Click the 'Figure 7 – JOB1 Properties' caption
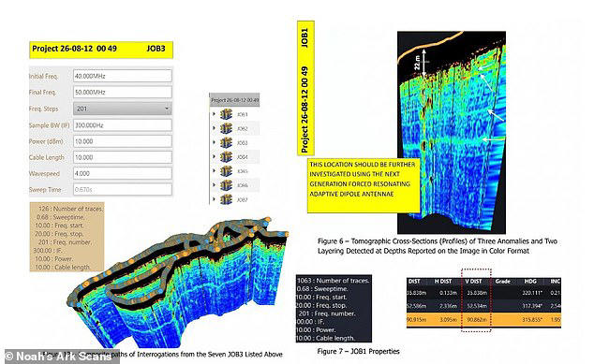This screenshot has width=594, height=364. tap(358, 351)
